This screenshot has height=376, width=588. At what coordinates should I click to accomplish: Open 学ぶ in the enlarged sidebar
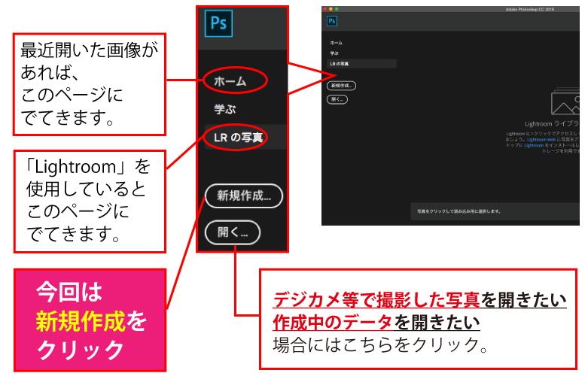[x=224, y=109]
